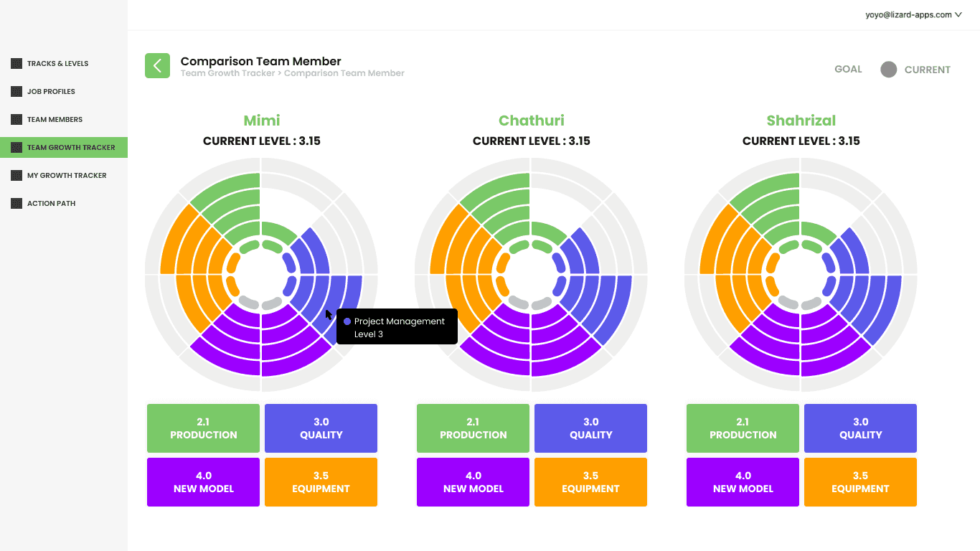Open Shahrizal's Production 2.1 tile
This screenshot has height=551, width=980.
coord(743,428)
